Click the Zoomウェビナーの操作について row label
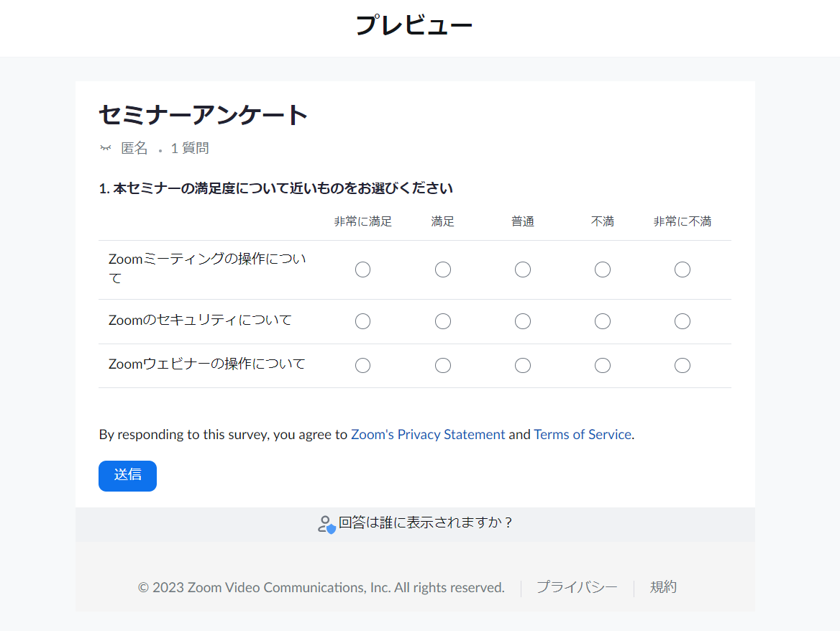840x631 pixels. pos(207,364)
